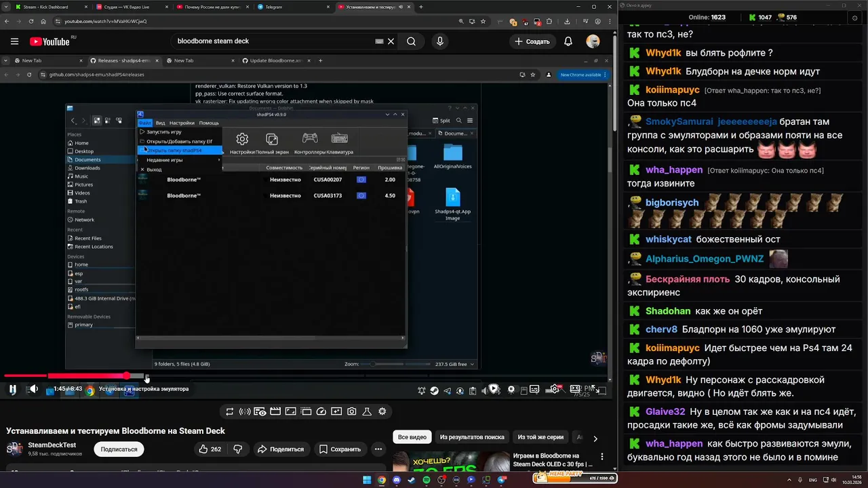868x488 pixels.
Task: Open Вид menu in shadPS4 window
Action: [x=161, y=123]
